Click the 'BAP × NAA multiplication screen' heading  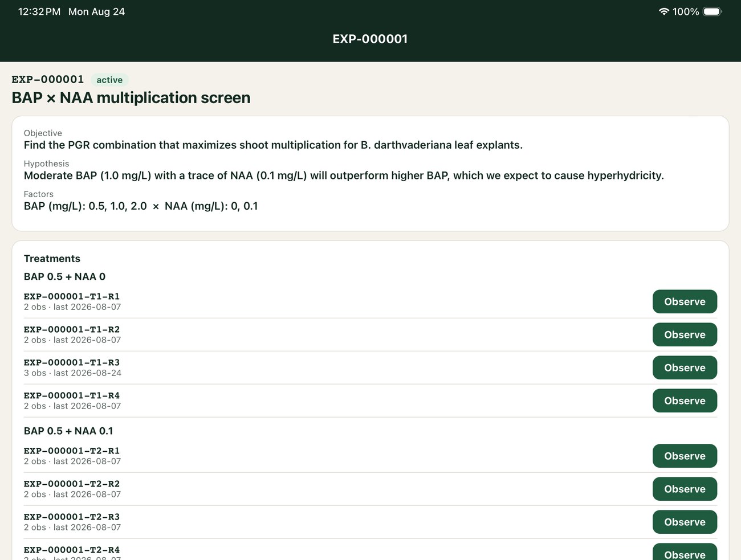tap(131, 97)
